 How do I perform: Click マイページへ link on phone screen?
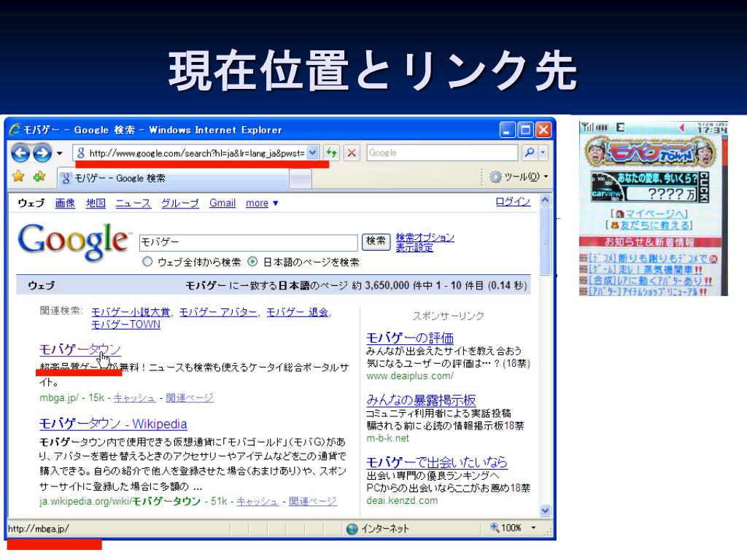[x=649, y=214]
